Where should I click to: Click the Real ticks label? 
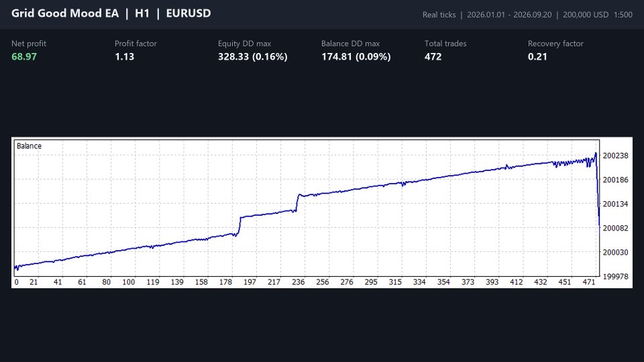point(439,15)
